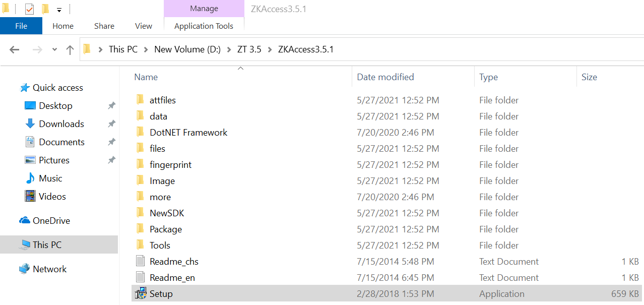Select the Network item in sidebar
The width and height of the screenshot is (644, 305).
49,269
